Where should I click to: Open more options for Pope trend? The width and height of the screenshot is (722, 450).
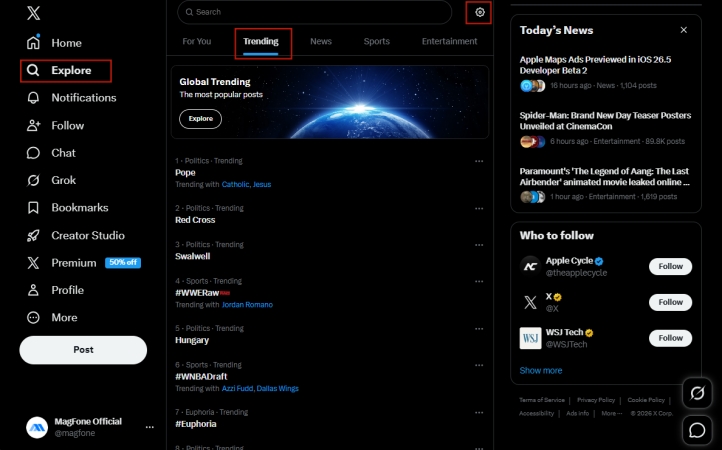point(479,161)
